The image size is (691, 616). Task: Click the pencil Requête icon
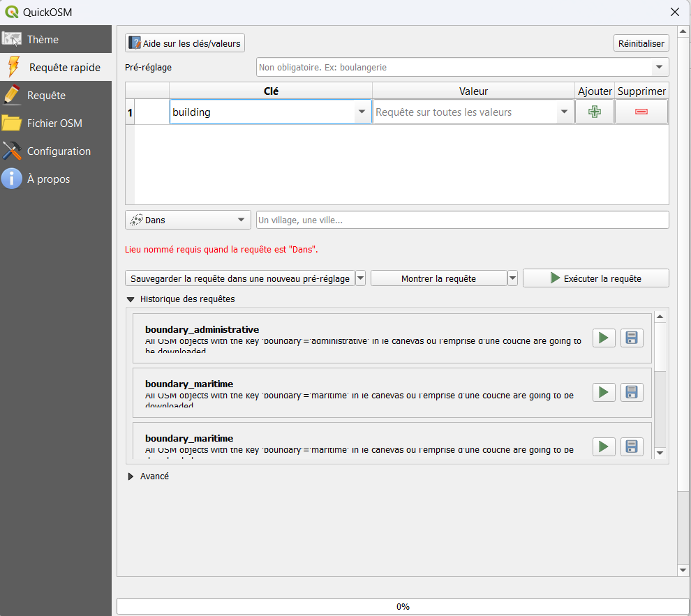click(11, 94)
